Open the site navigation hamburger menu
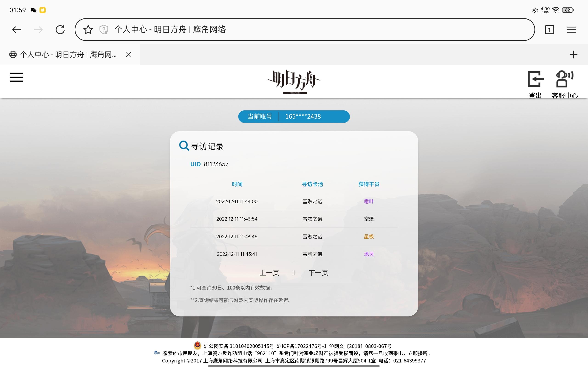The height and width of the screenshot is (368, 588). tap(17, 77)
